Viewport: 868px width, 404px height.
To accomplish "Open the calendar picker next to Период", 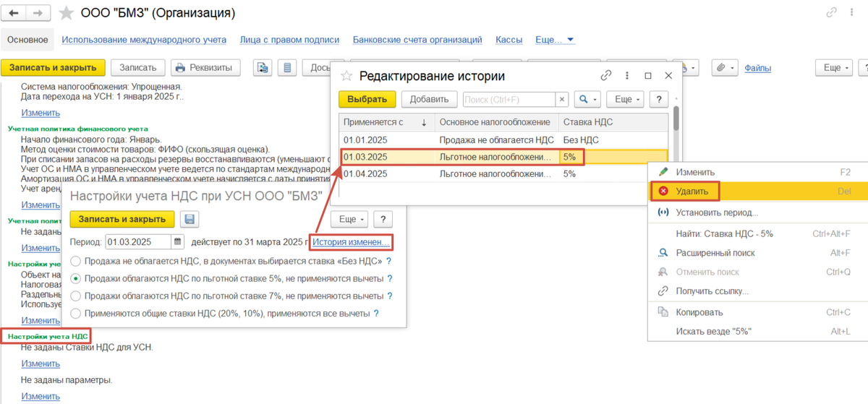I will (x=178, y=241).
